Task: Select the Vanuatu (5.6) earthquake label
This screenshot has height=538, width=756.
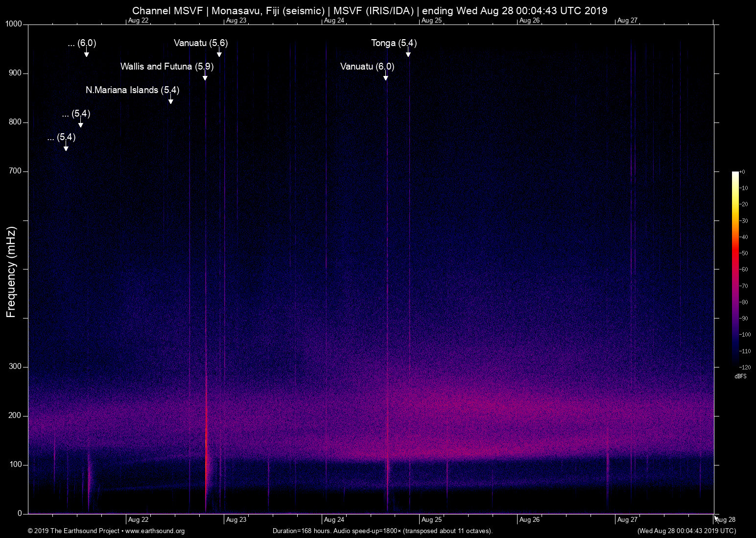Action: point(201,43)
